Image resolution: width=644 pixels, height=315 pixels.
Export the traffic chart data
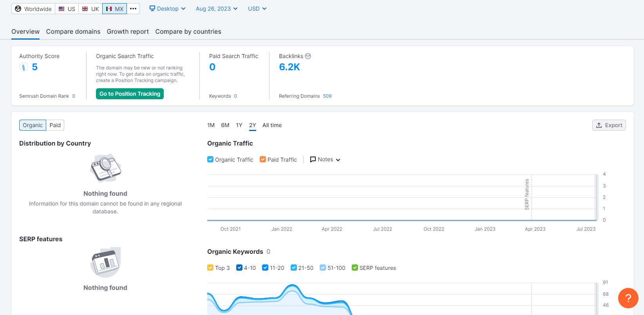(x=609, y=125)
